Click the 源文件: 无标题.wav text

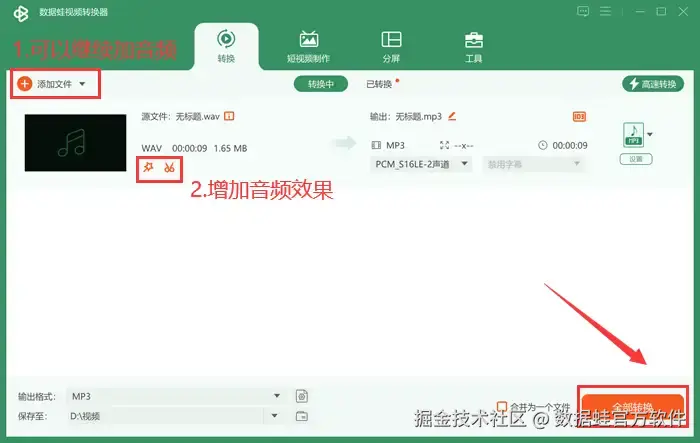(180, 117)
